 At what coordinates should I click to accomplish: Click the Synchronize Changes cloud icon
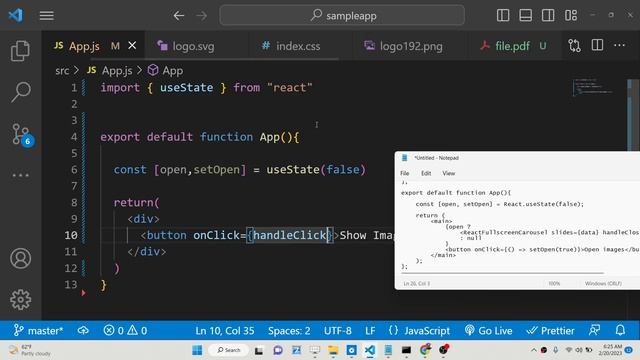[x=83, y=330]
